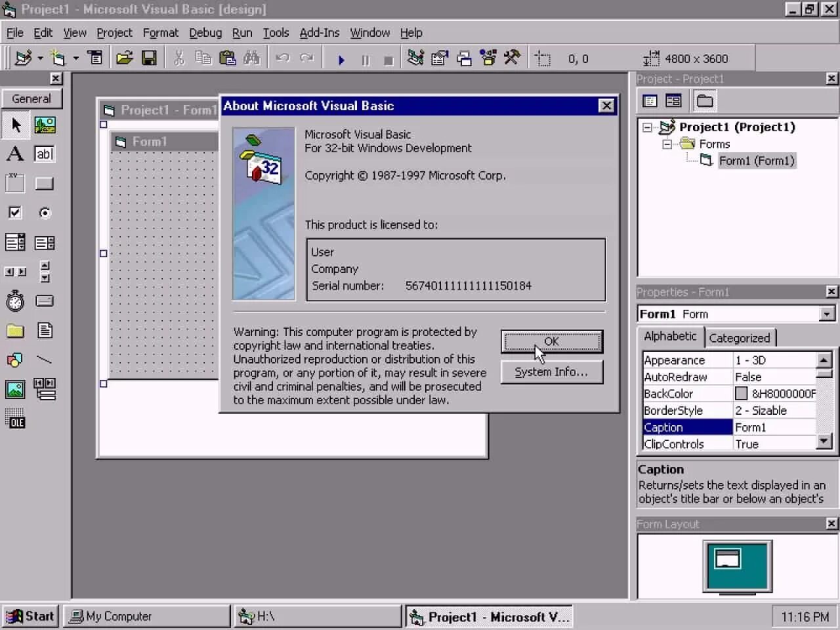This screenshot has height=630, width=840.
Task: Click the Menu Editor toolbar icon
Action: 95,58
